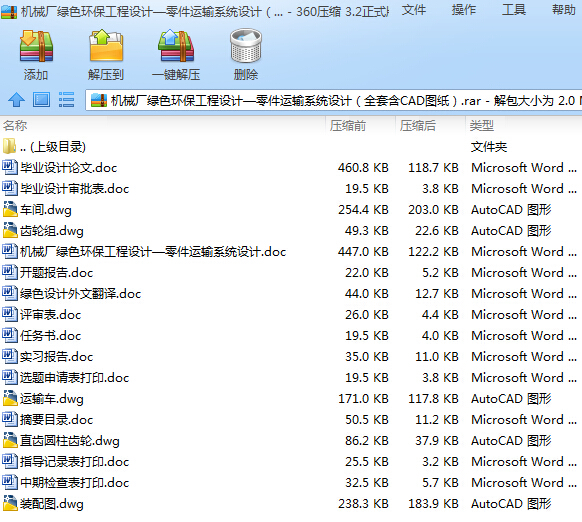The width and height of the screenshot is (582, 522).
Task: Select file name 中期检查表打印.doc
Action: [75, 483]
